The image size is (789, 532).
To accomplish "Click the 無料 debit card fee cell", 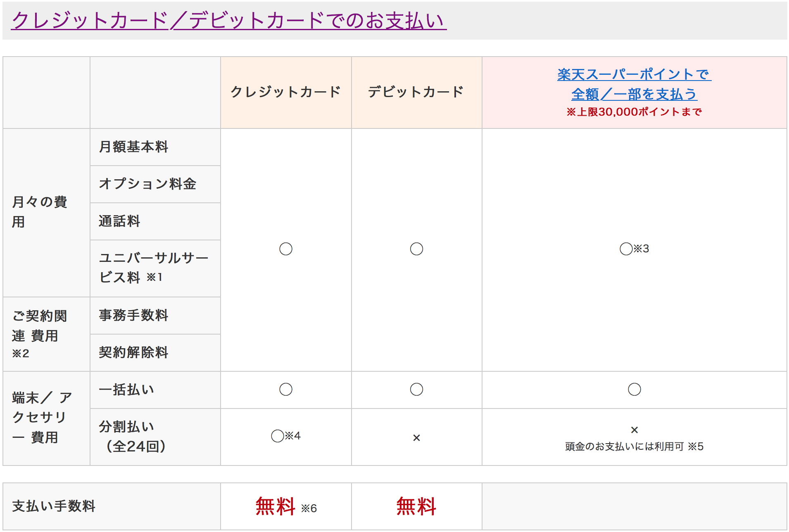I will point(416,506).
